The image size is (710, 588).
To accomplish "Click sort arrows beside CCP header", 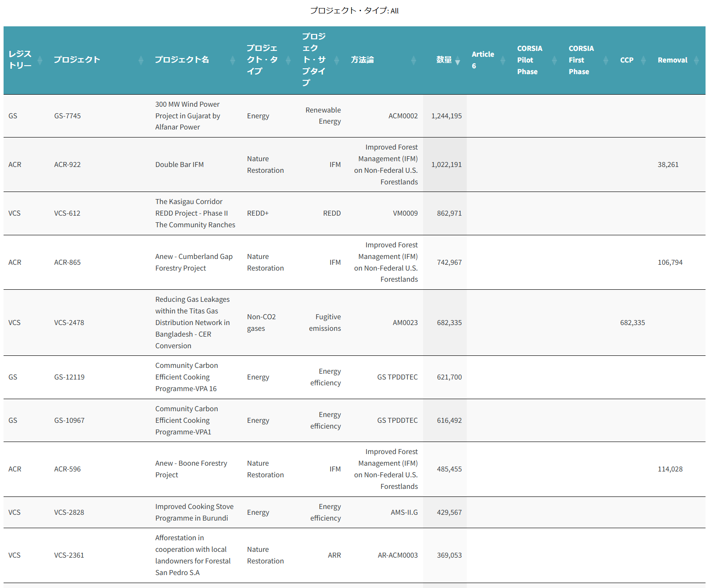I will 644,60.
